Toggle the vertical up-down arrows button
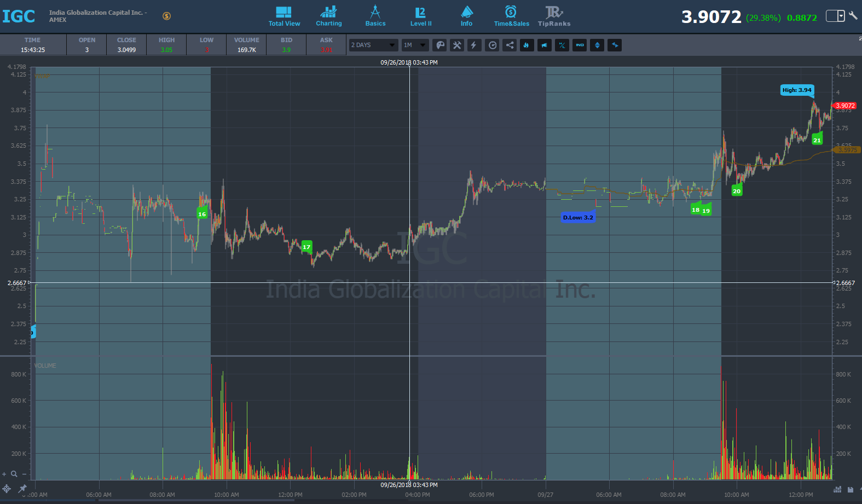This screenshot has height=504, width=862. pyautogui.click(x=597, y=45)
